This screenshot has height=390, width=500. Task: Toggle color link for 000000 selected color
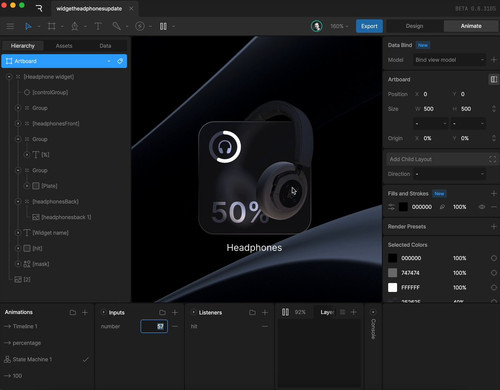coord(494,258)
